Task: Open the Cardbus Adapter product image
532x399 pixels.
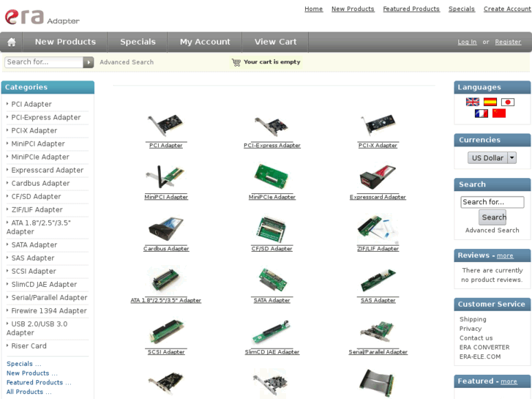Action: (166, 229)
